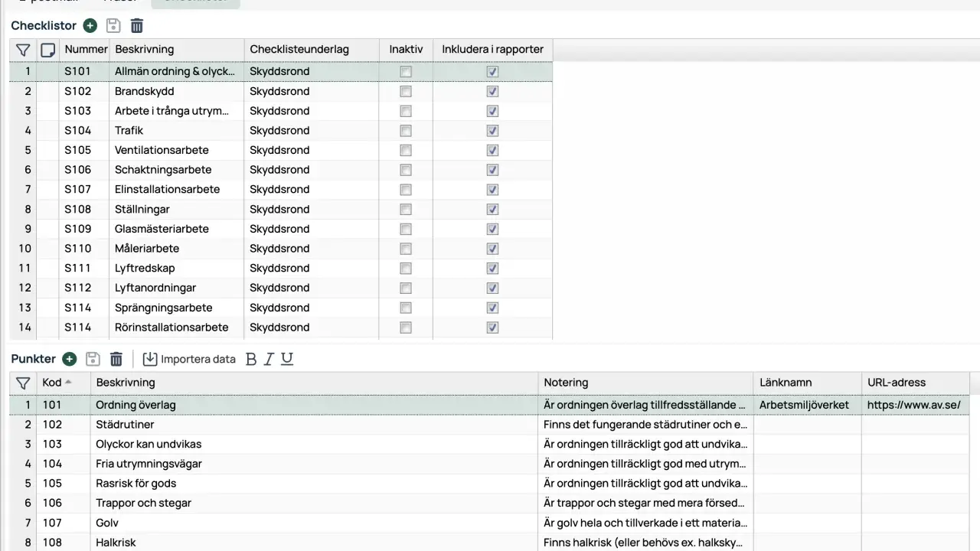980x551 pixels.
Task: Toggle Inaktiv checkbox for Brandskydd
Action: point(406,91)
